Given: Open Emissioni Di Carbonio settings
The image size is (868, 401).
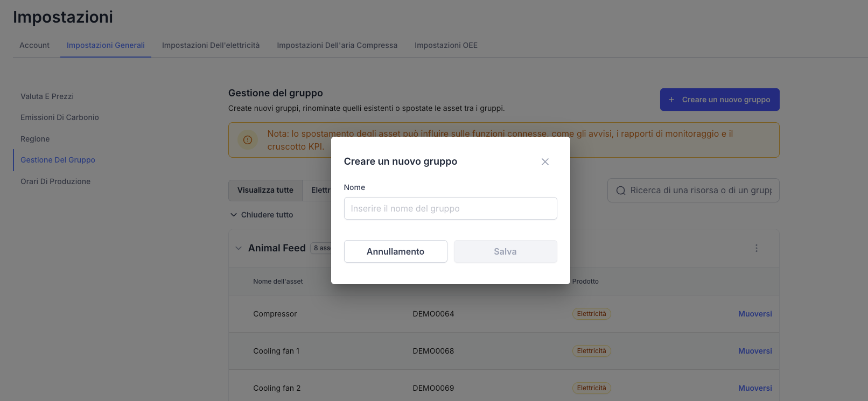Looking at the screenshot, I should pos(60,117).
